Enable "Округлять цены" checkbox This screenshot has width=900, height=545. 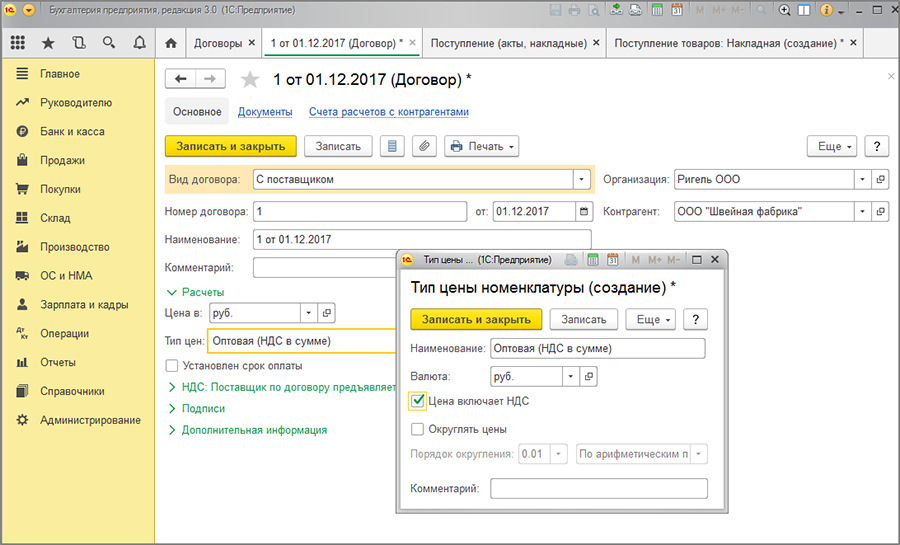pyautogui.click(x=418, y=429)
